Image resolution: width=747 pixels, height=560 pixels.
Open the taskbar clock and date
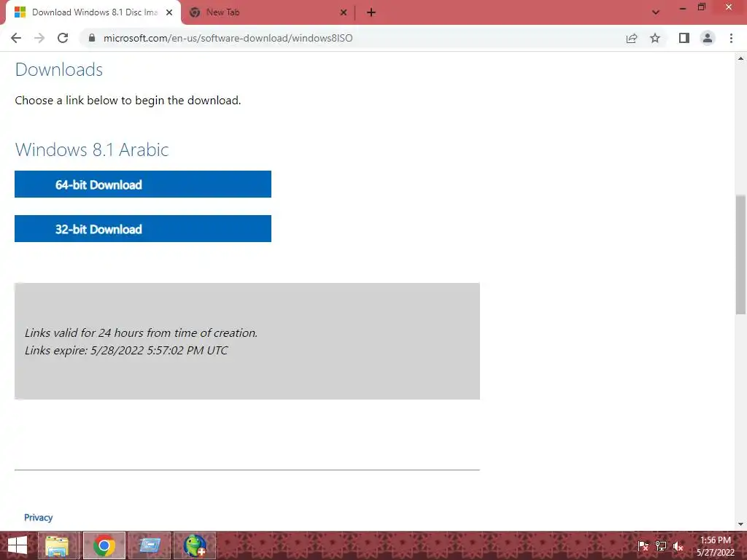[716, 546]
